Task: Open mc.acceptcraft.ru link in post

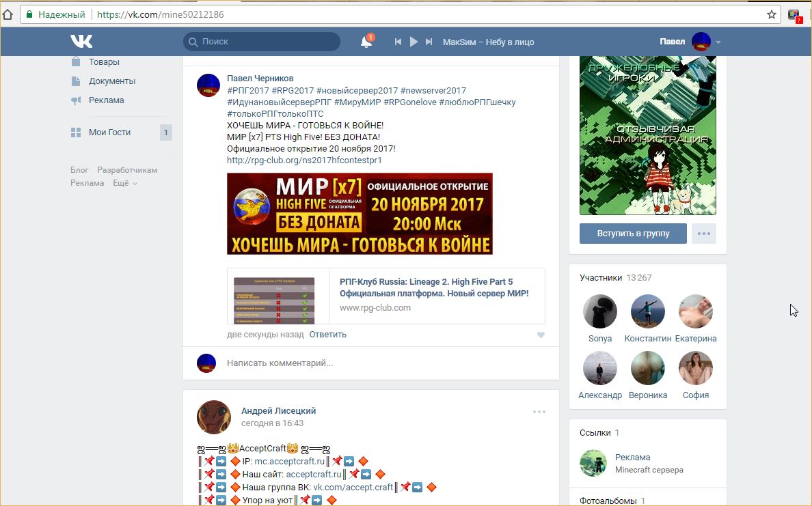Action: pyautogui.click(x=290, y=462)
